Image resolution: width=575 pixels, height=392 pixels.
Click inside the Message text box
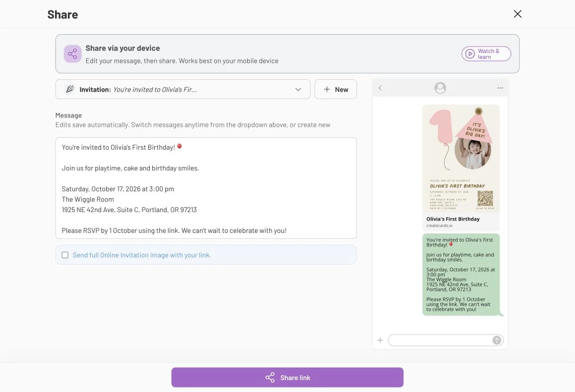(206, 188)
